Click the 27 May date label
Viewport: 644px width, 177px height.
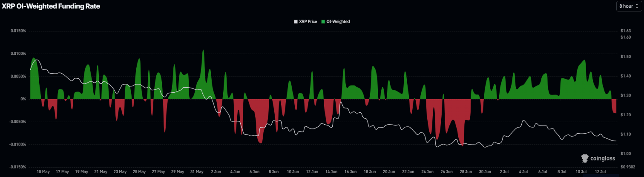[158, 172]
